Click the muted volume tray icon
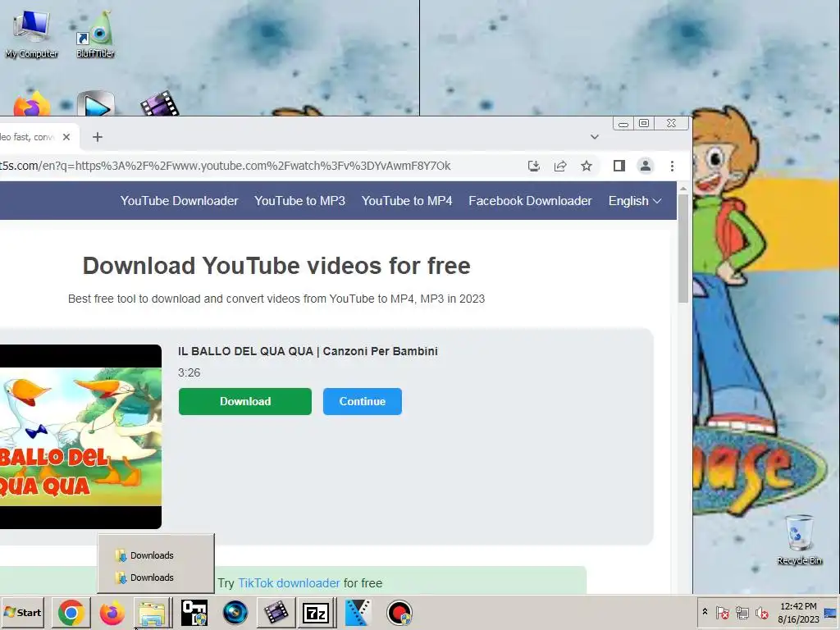 [761, 612]
